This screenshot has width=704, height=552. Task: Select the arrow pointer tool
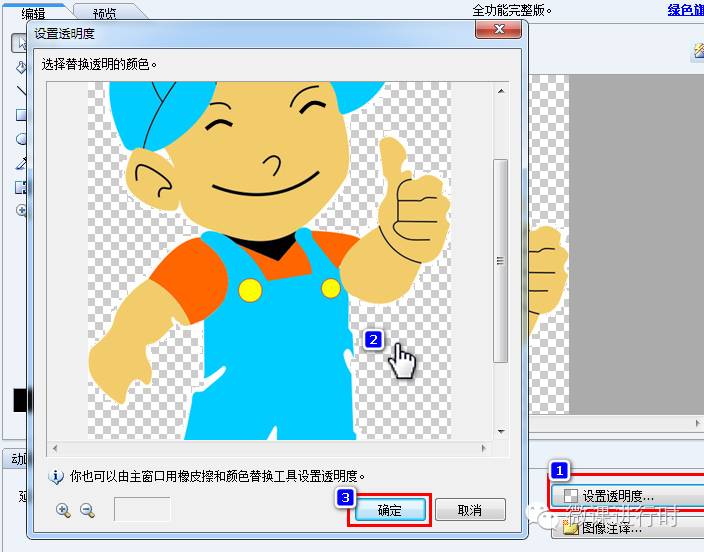[x=21, y=43]
